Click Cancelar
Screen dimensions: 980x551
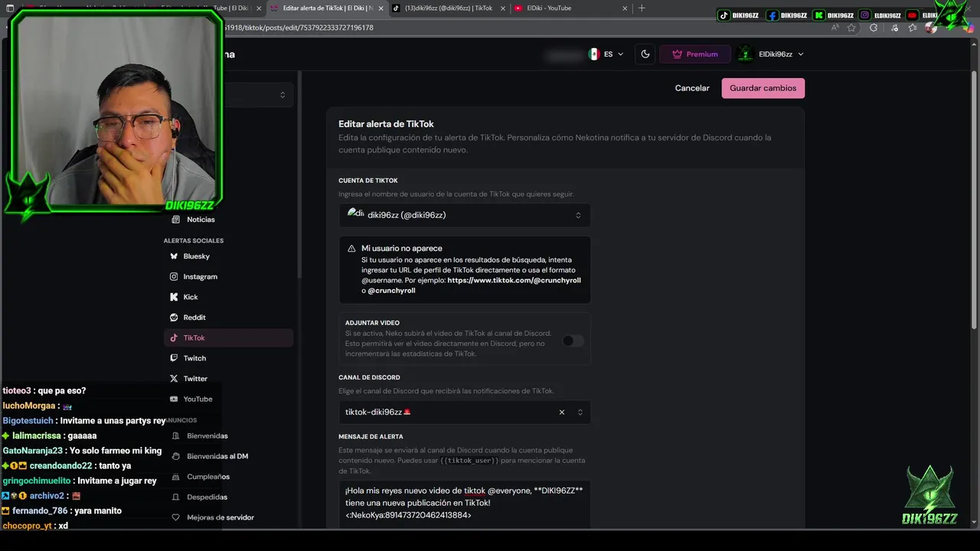coord(692,88)
